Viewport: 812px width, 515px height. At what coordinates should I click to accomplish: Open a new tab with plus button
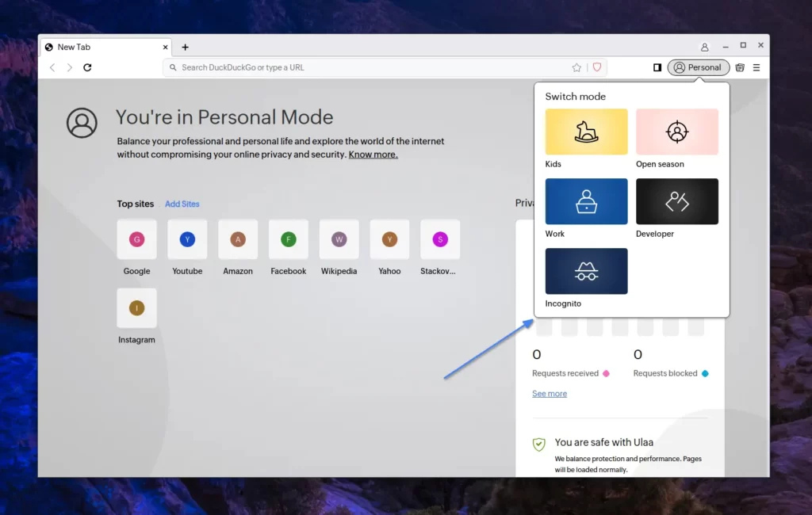coord(185,47)
